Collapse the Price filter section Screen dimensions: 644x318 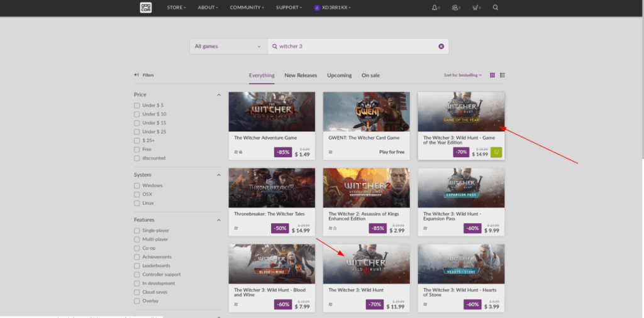(x=218, y=95)
